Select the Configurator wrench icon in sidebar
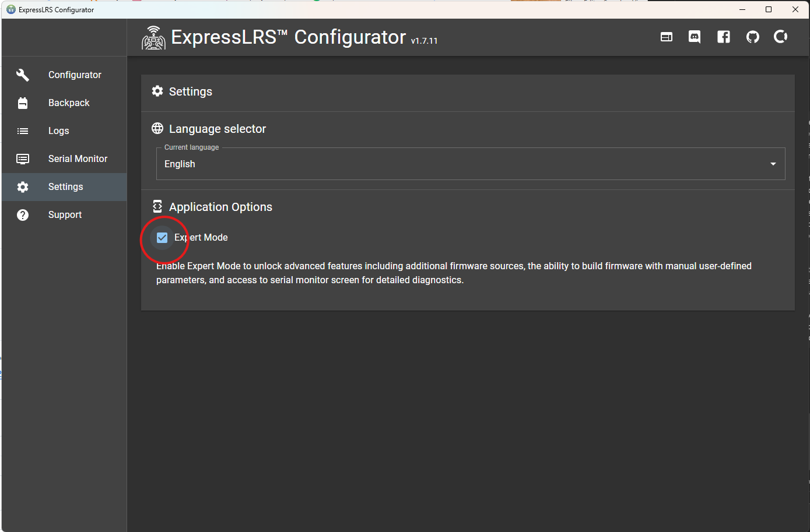Screen dimensions: 810x532 tap(22, 75)
